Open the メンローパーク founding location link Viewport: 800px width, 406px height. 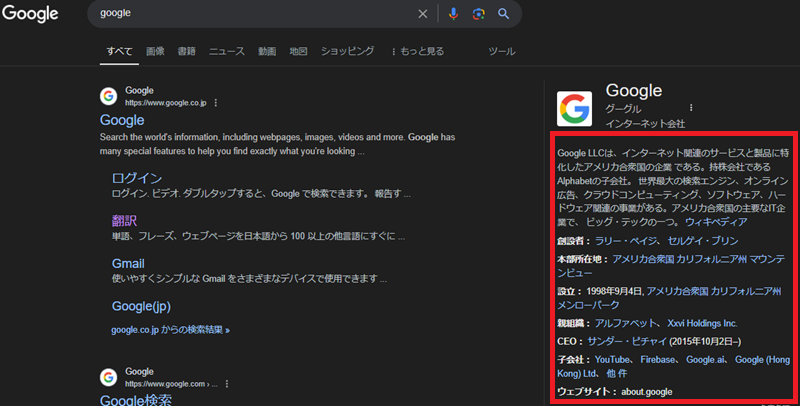pyautogui.click(x=669, y=298)
